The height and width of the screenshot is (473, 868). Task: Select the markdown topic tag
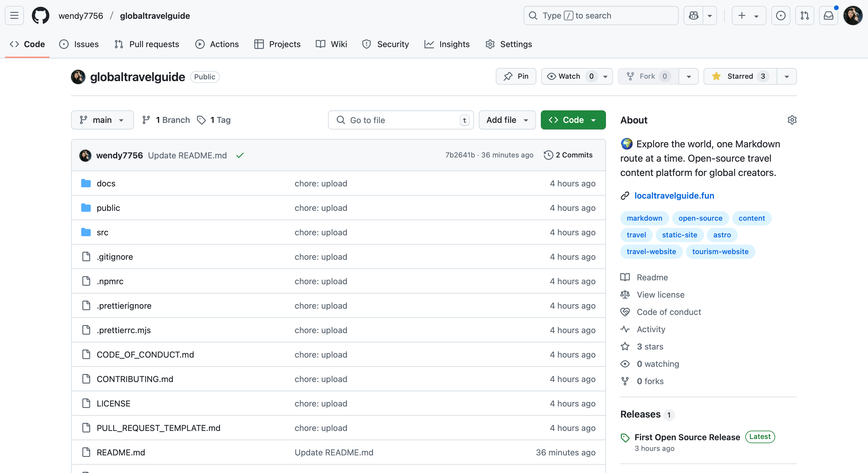[x=644, y=218]
